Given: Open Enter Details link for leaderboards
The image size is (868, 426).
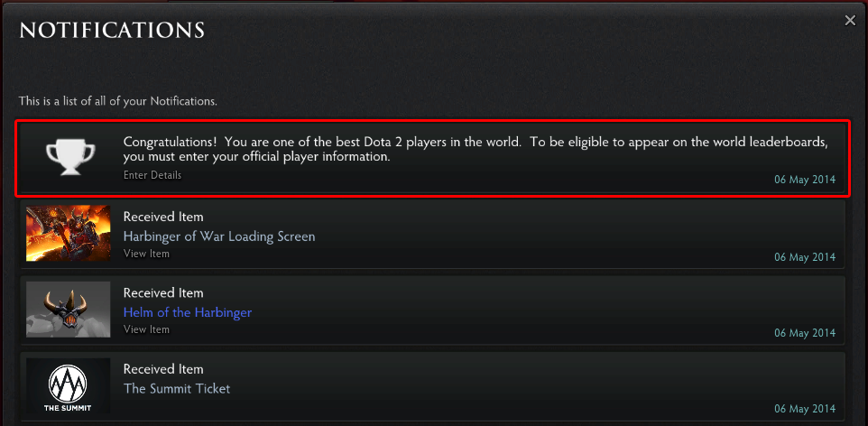Looking at the screenshot, I should coord(152,175).
